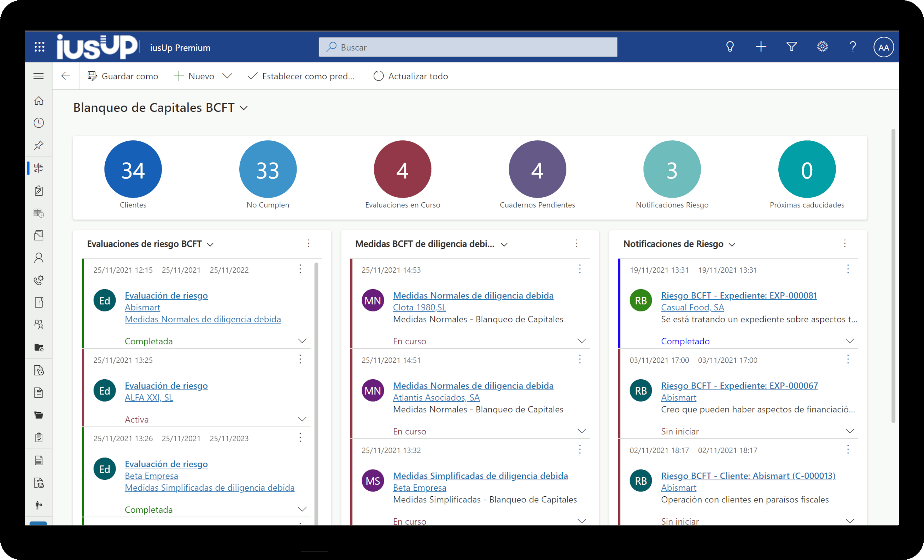924x560 pixels.
Task: Open Recent items clock icon
Action: [x=39, y=123]
